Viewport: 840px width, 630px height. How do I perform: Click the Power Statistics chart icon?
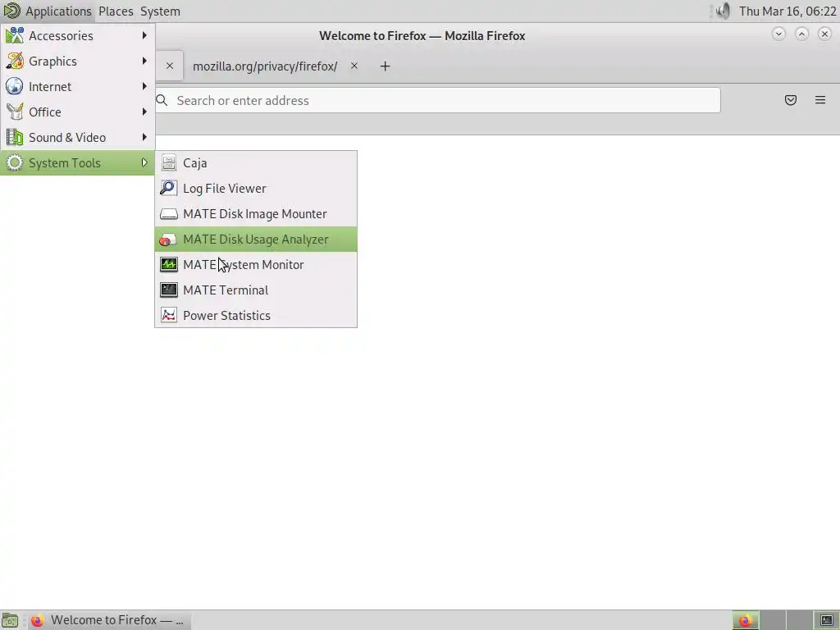169,316
